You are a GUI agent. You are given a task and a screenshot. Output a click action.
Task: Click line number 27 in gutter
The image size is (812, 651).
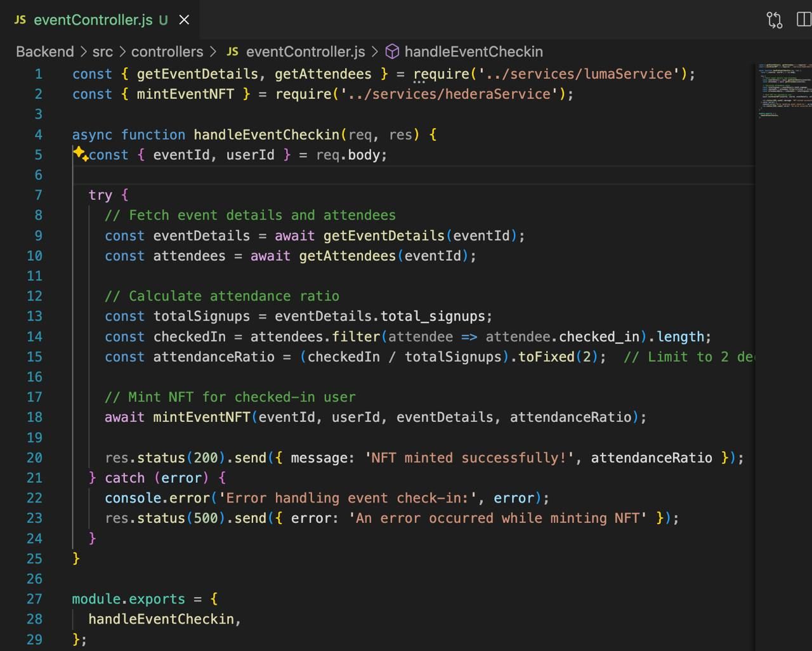point(35,598)
